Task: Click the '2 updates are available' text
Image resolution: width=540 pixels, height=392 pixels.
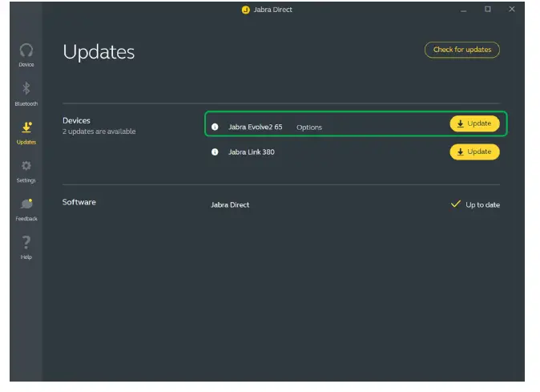Action: pos(99,131)
